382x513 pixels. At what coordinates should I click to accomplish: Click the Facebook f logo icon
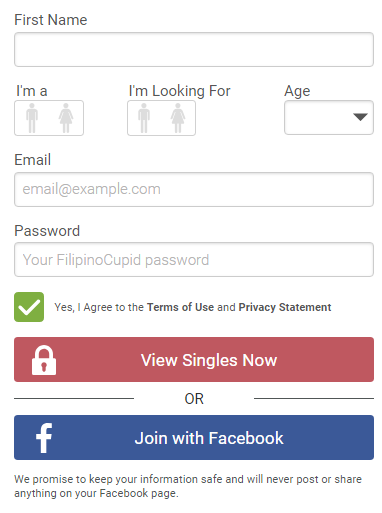click(44, 438)
